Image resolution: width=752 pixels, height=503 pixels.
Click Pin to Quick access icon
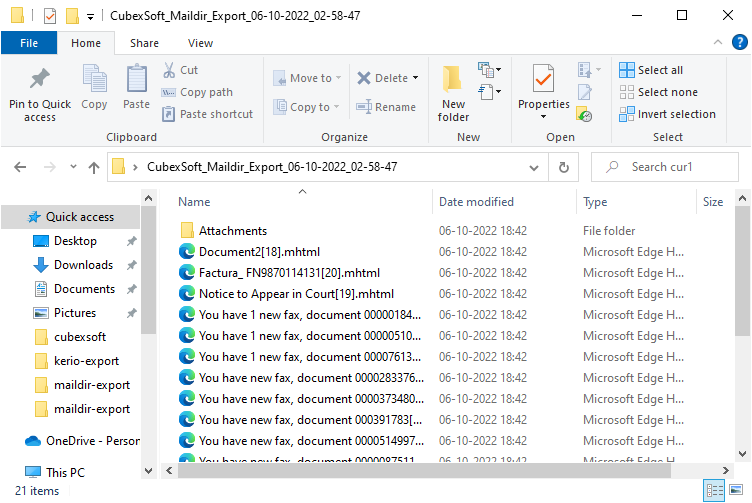pos(40,80)
